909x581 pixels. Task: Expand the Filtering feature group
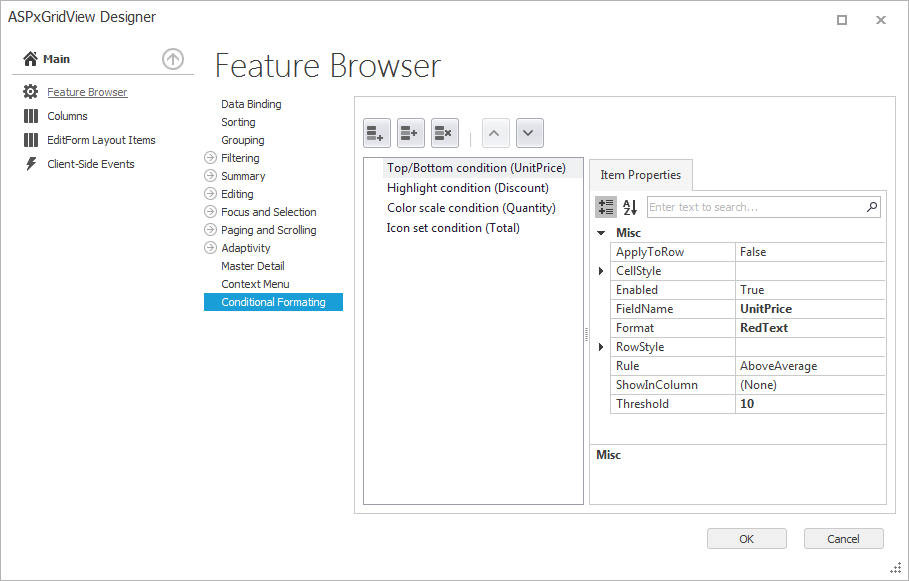[x=210, y=158]
